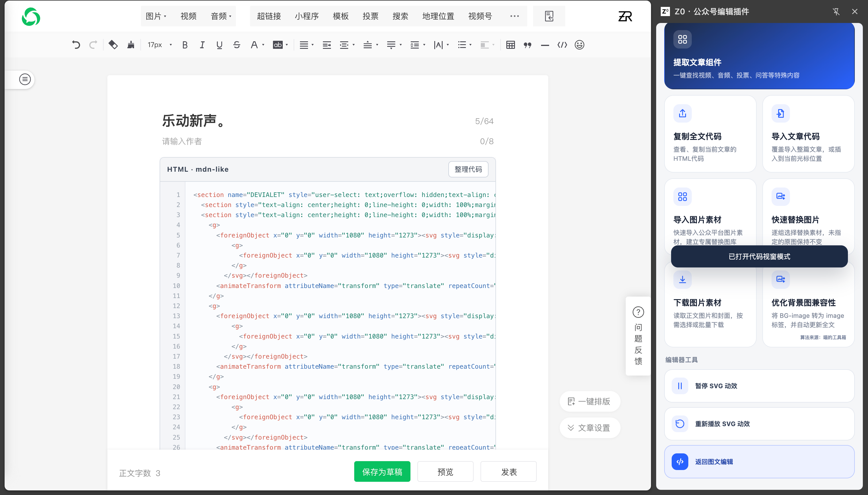
Task: Select the 投票 menu item
Action: 371,16
